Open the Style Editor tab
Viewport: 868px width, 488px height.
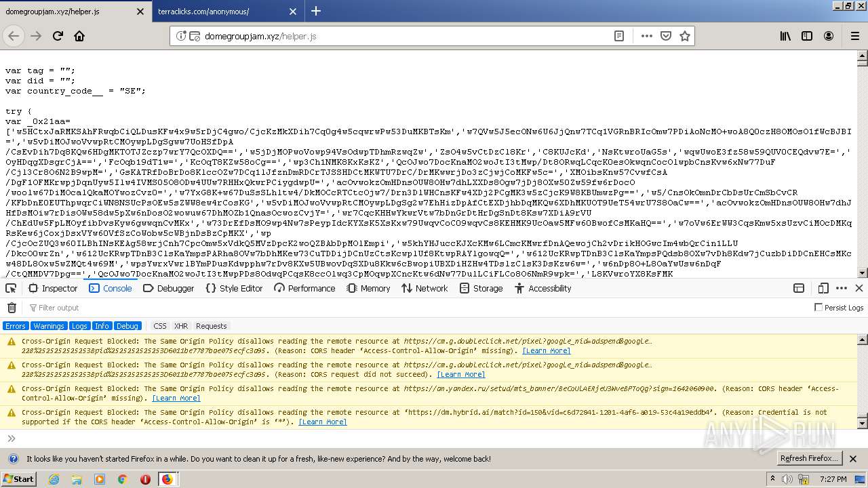[234, 288]
